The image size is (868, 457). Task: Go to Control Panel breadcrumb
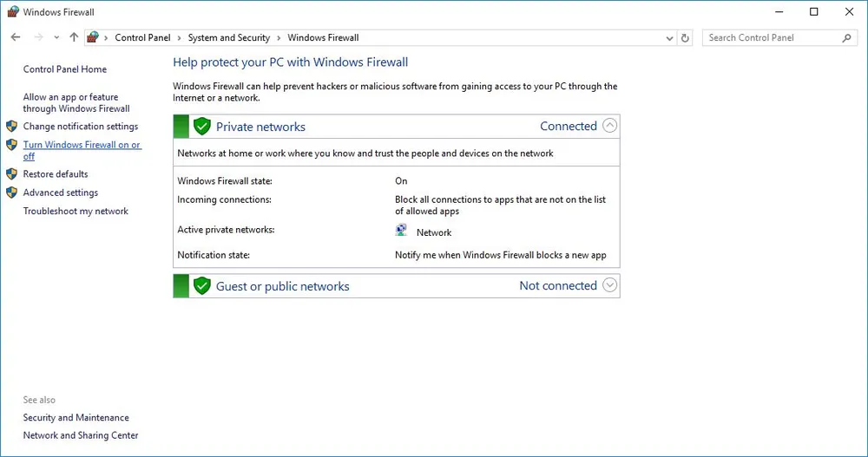coord(142,38)
